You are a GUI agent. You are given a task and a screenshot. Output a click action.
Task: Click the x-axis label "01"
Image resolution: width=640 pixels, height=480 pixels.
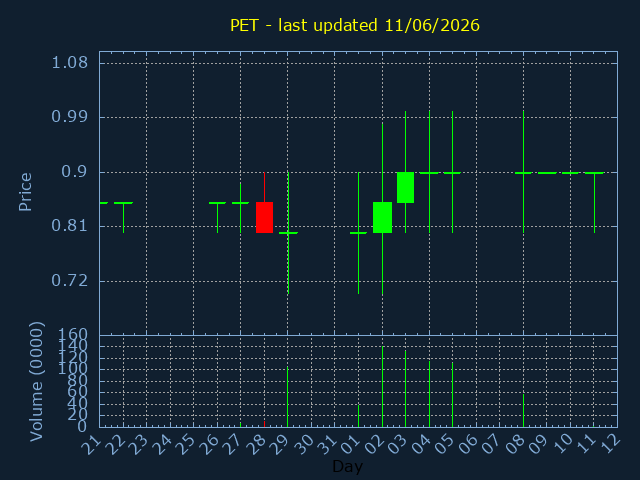tap(350, 445)
